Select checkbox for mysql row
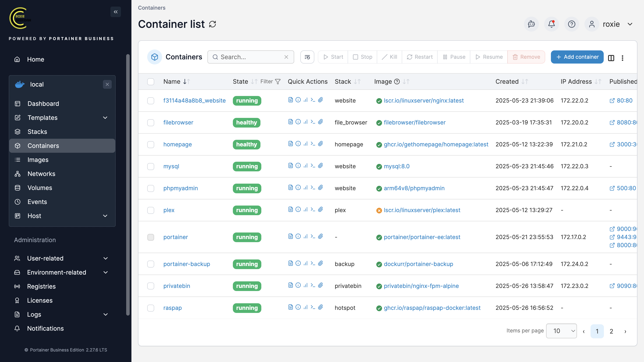Viewport: 644px width, 362px height. coord(151,166)
